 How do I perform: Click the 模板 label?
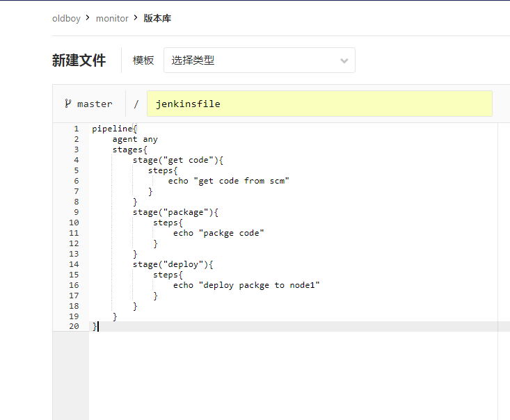[143, 60]
